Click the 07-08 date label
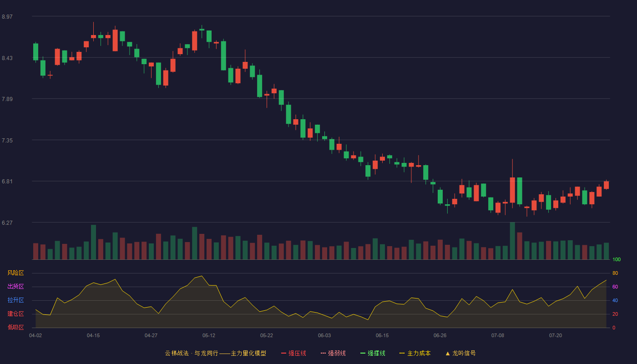637x364 pixels. (498, 335)
